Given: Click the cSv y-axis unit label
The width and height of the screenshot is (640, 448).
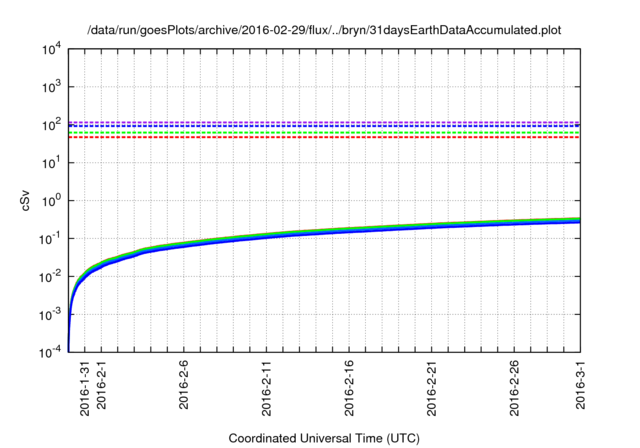Looking at the screenshot, I should (x=25, y=200).
